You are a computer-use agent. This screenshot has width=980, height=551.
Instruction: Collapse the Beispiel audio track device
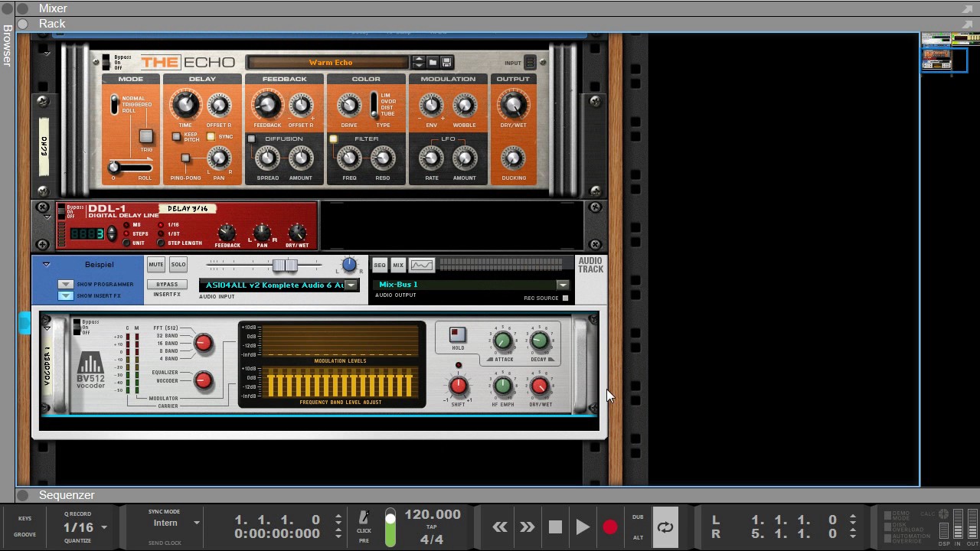[x=46, y=265]
